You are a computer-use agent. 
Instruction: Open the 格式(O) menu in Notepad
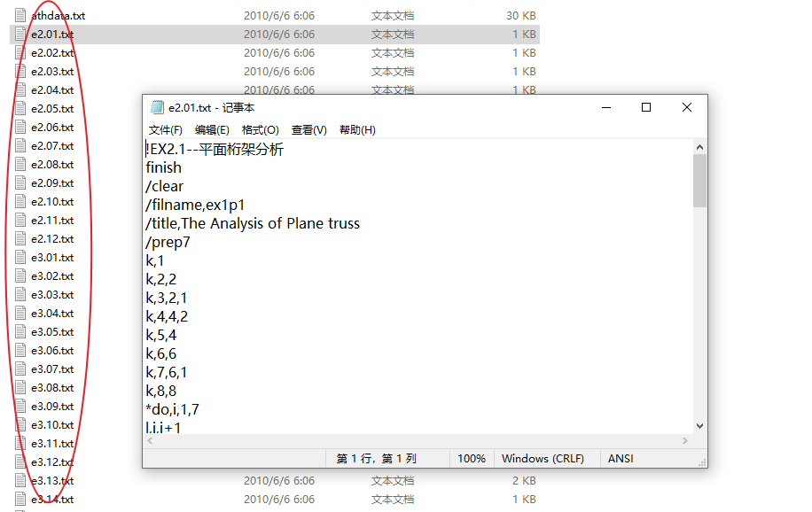click(260, 130)
